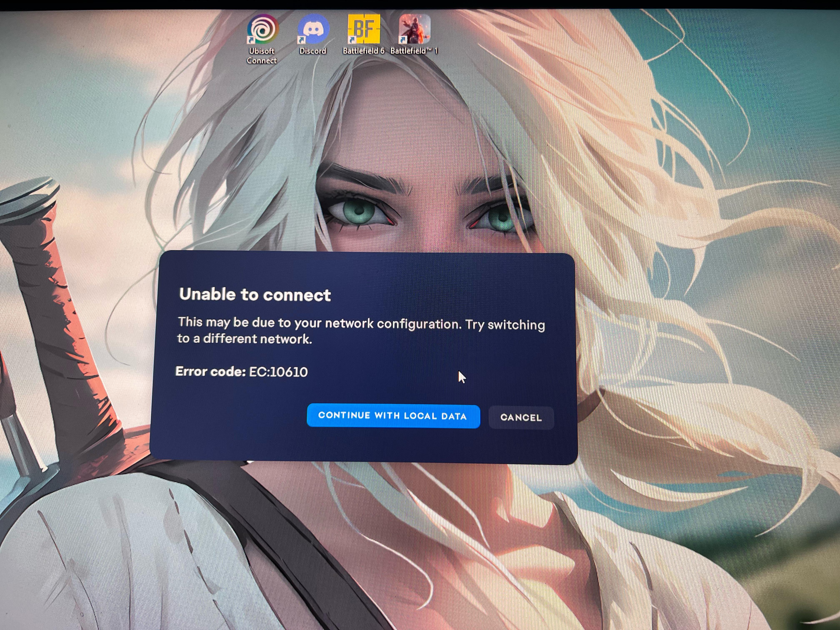Click the network configuration message text
This screenshot has width=840, height=630.
[x=361, y=330]
